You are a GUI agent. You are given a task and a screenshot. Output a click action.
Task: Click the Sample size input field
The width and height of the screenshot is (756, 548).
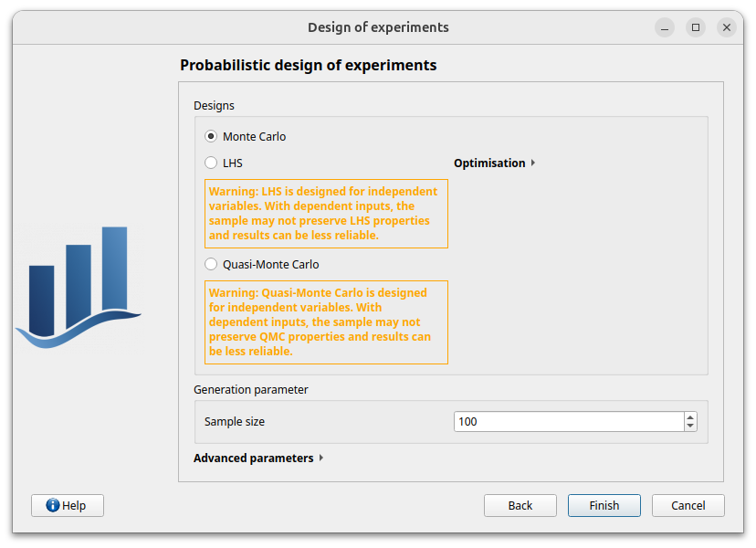pos(569,422)
